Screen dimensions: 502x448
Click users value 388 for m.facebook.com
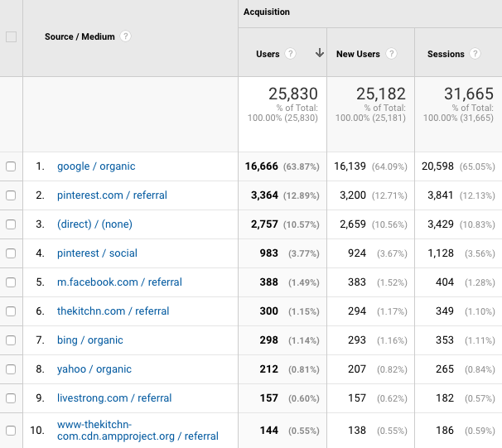point(269,282)
